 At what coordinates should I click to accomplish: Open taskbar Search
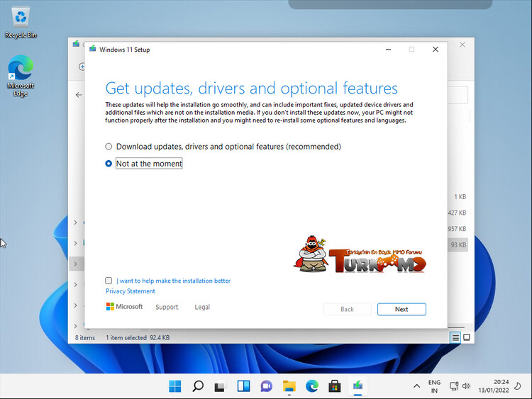click(x=198, y=386)
